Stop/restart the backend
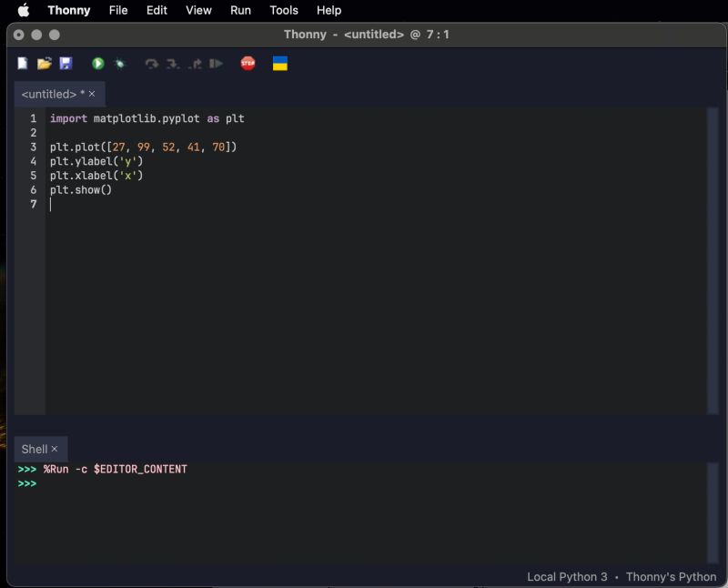Screen dimensions: 728x588 click(x=247, y=63)
